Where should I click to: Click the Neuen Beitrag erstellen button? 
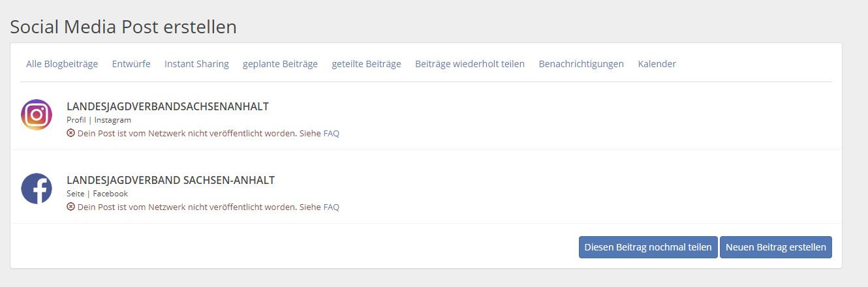point(775,247)
